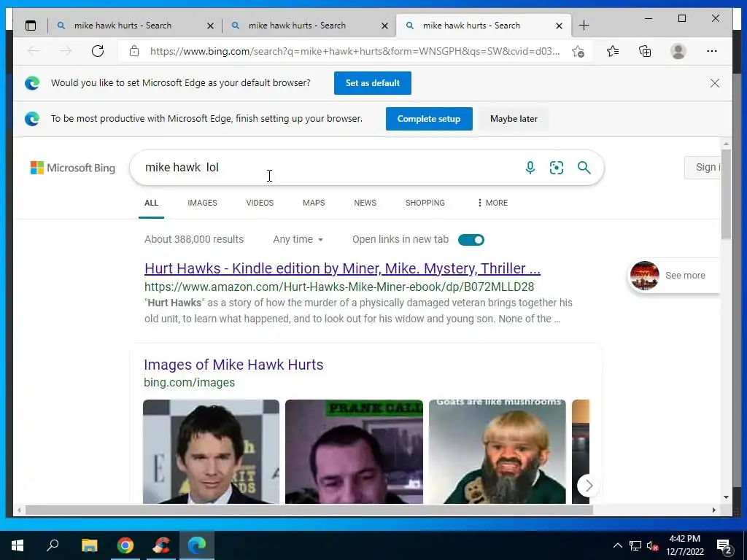Open the man in suit thumbnail

point(211,451)
